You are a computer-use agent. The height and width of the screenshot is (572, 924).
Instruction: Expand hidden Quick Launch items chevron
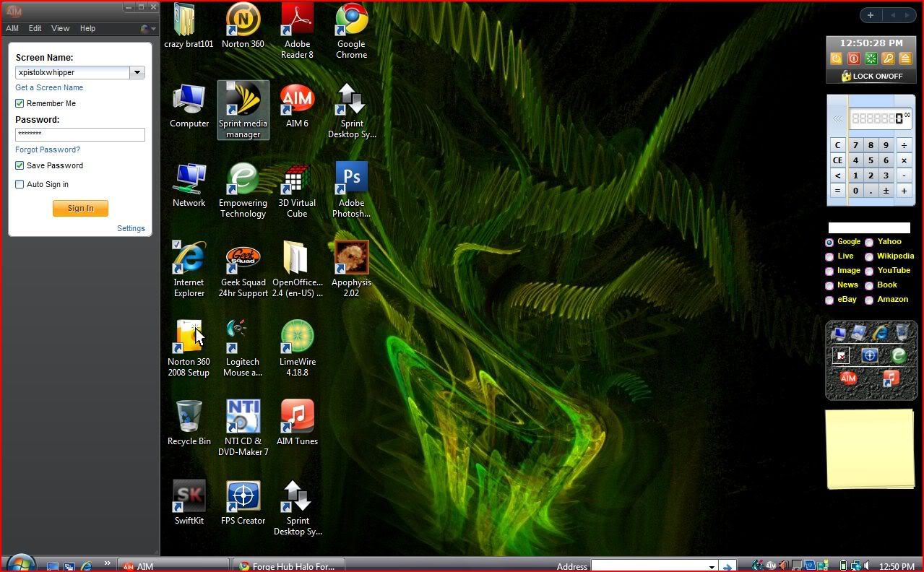108,563
